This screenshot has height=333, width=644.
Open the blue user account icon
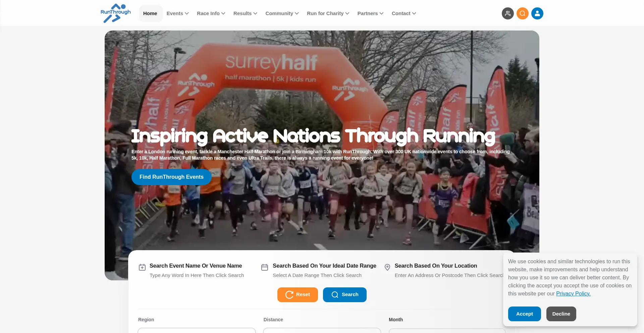[x=537, y=13]
